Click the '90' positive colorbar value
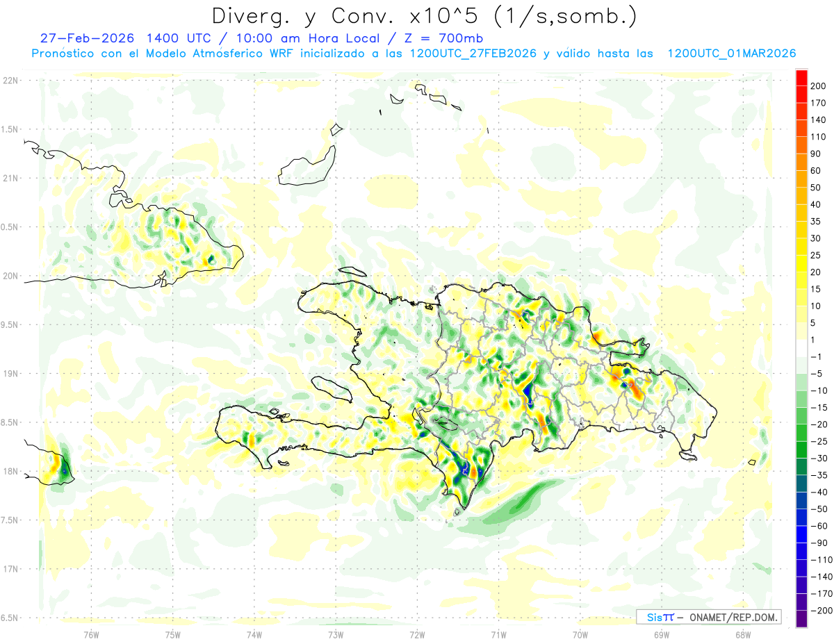Screen dimensions: 834x644 pos(817,154)
